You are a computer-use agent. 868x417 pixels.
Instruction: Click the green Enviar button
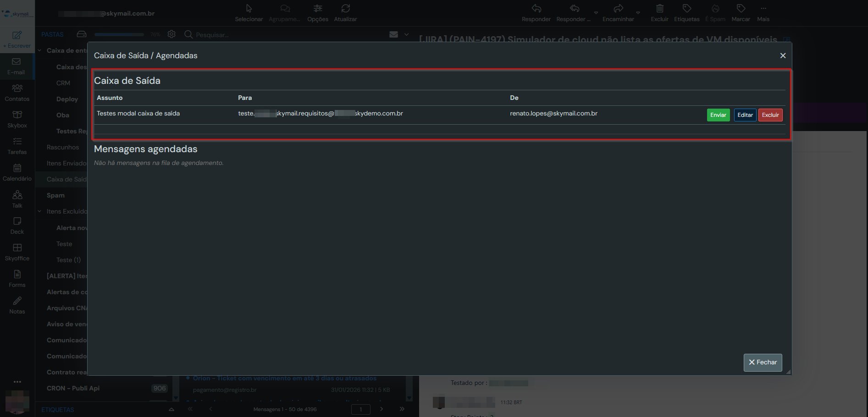click(x=718, y=115)
